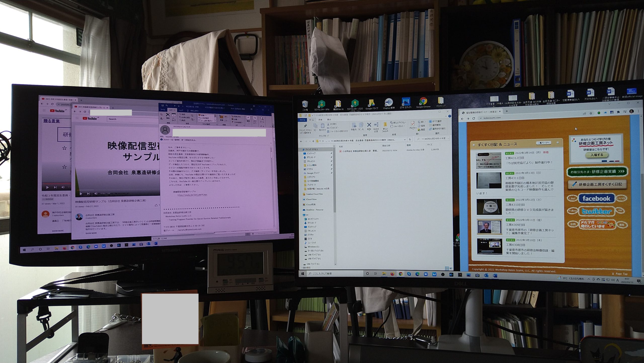This screenshot has height=363, width=644.
Task: Click the 移動先 move-to icon in Explorer ribbon
Action: click(354, 127)
